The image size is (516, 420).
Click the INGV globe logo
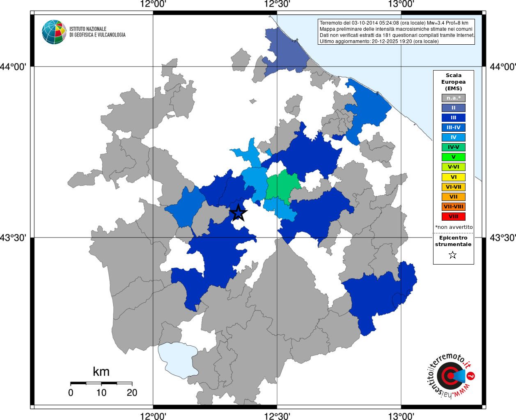[x=54, y=32]
